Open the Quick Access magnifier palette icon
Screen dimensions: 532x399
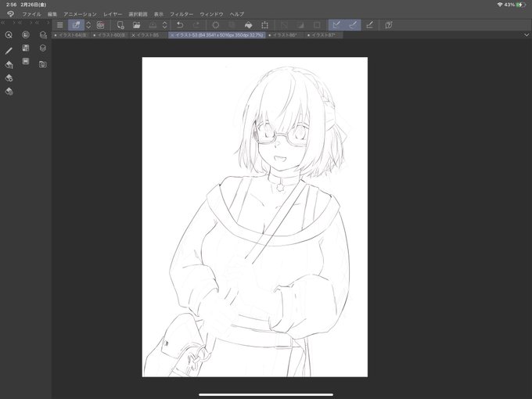point(9,34)
